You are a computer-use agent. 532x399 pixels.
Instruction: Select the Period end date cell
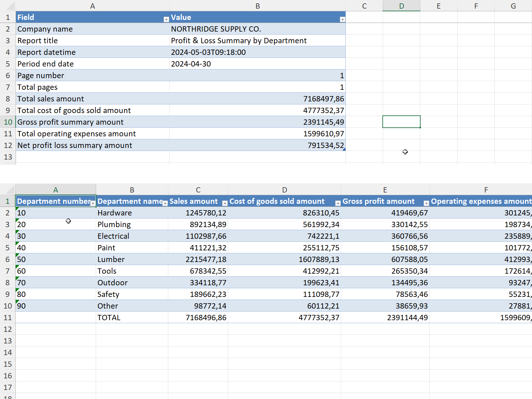pyautogui.click(x=92, y=64)
